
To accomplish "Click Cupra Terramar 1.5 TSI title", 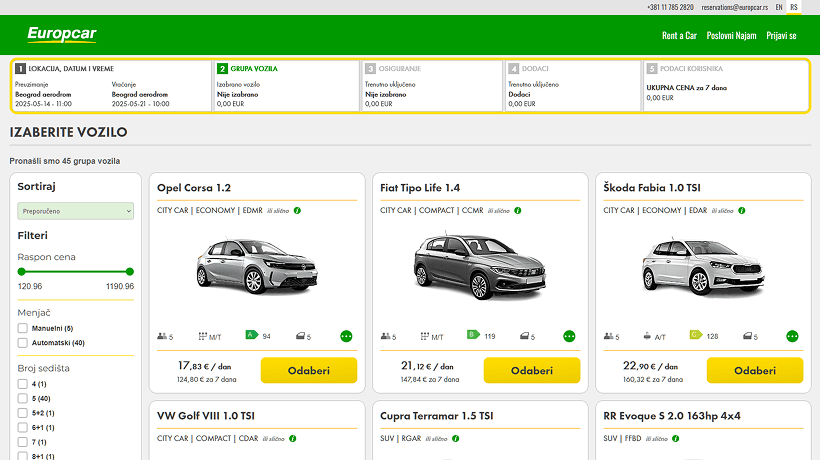I will tap(436, 416).
